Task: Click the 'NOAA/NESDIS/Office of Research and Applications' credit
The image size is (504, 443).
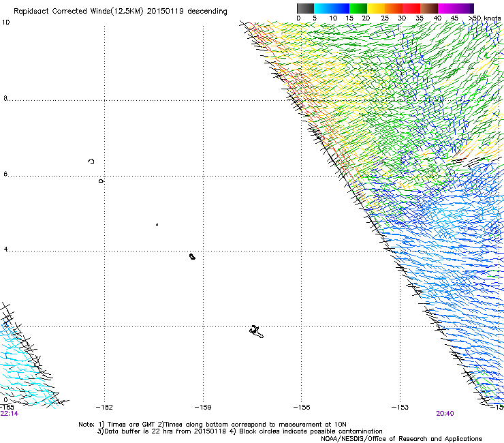Action: [401, 439]
